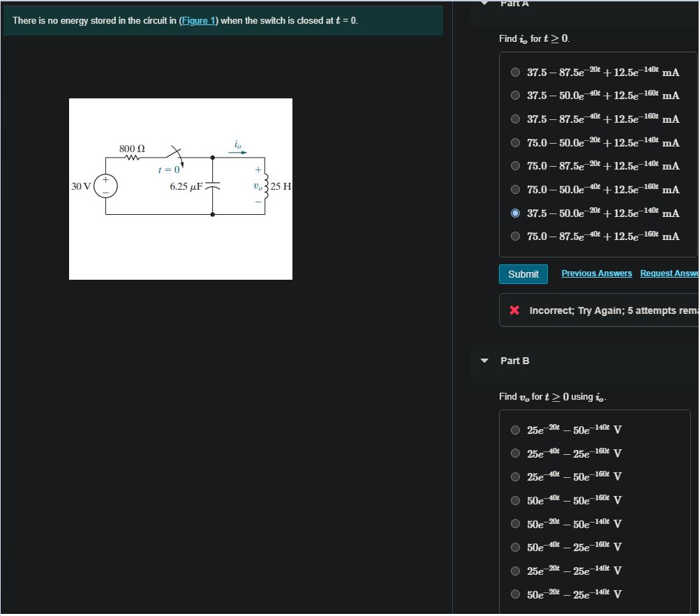
Task: Select answer 37.5 − 87.5e−20t + 12.5e−140t mA
Action: coord(515,72)
